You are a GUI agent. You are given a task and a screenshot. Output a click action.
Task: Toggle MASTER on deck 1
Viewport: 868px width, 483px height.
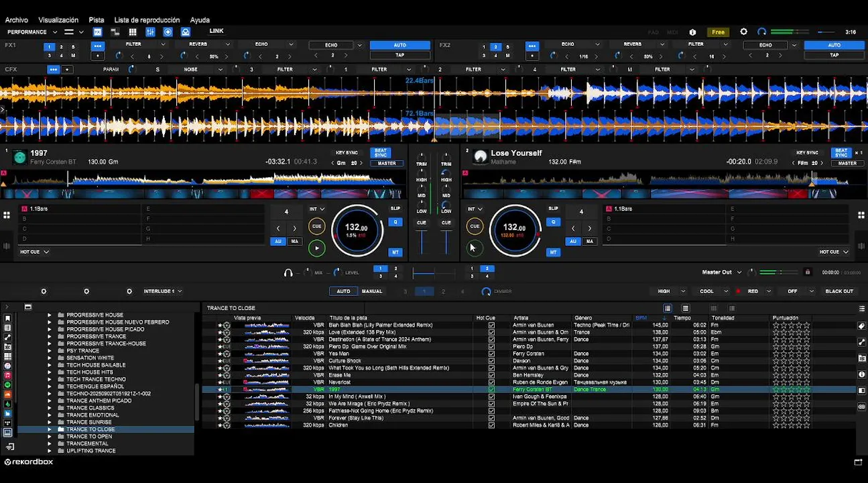387,163
